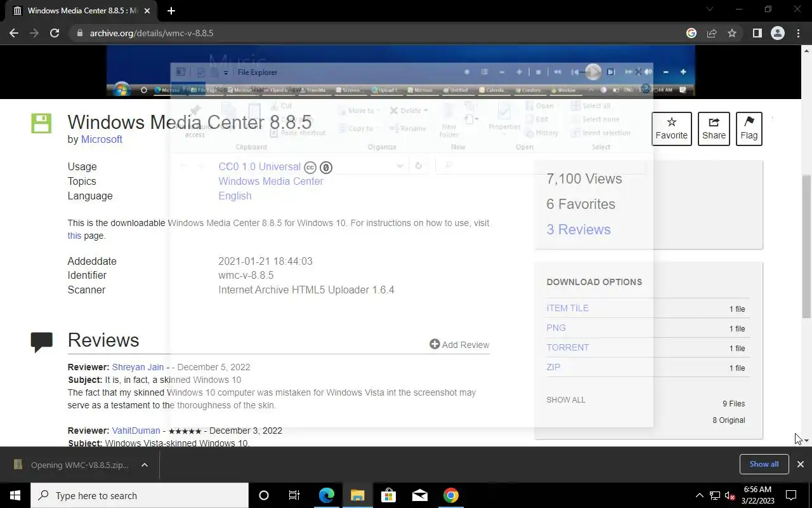Favorite this Windows Media Center item
812x508 pixels.
pyautogui.click(x=671, y=129)
